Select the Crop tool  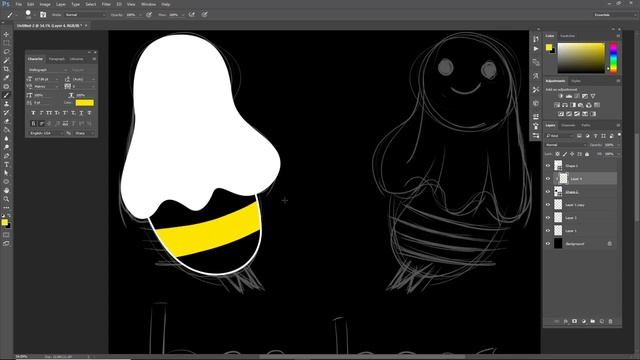pos(6,69)
